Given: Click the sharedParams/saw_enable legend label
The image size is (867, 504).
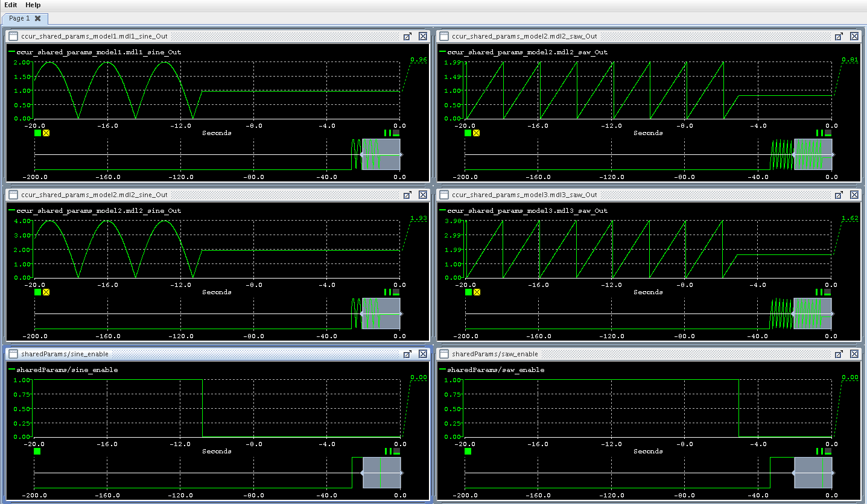Looking at the screenshot, I should (495, 370).
